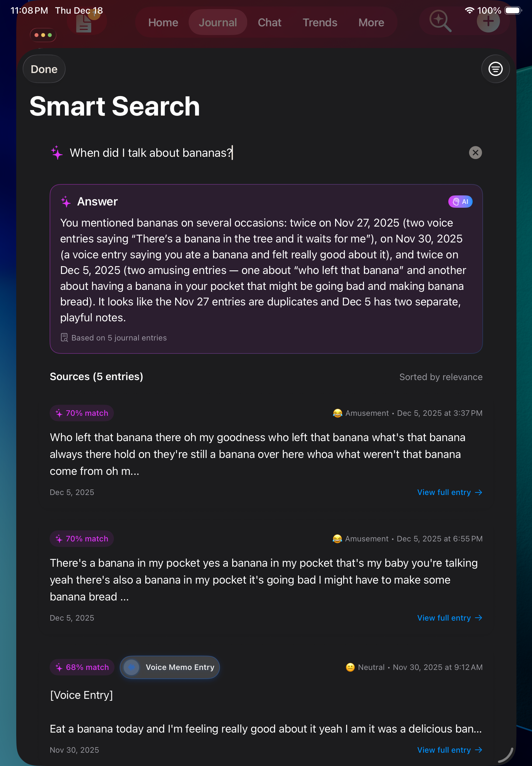532x766 pixels.
Task: Switch to the Home tab
Action: tap(163, 22)
